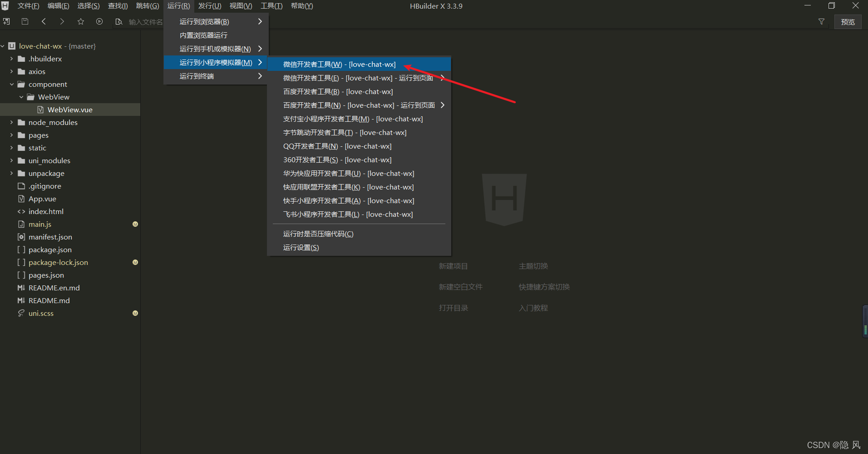Click the 主题切换 link
This screenshot has width=868, height=454.
pyautogui.click(x=533, y=266)
